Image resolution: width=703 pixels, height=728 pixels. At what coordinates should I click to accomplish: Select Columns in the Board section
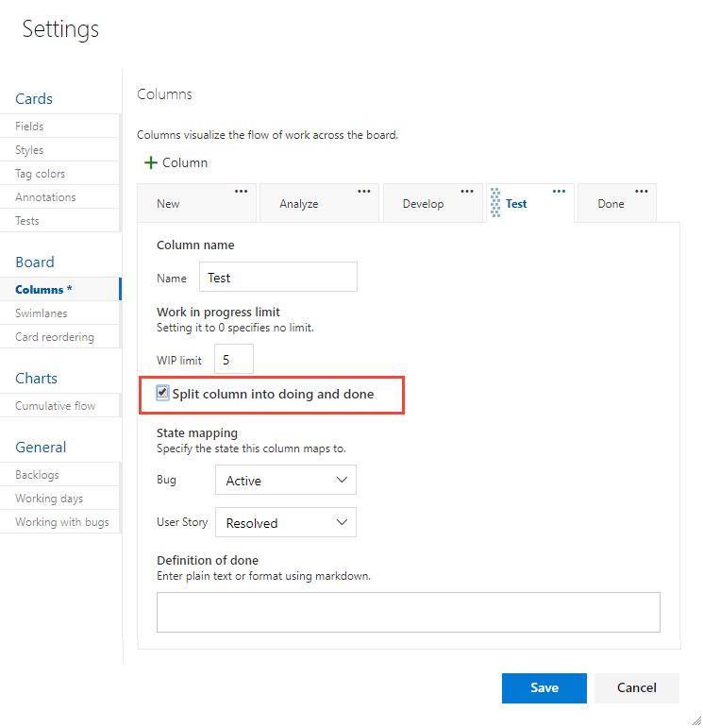[x=59, y=289]
